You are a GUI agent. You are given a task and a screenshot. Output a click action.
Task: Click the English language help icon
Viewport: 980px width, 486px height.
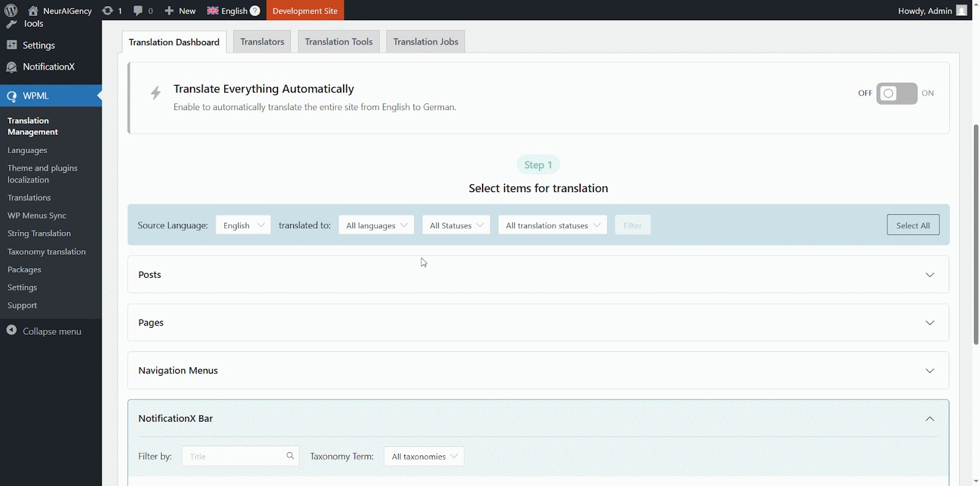255,10
